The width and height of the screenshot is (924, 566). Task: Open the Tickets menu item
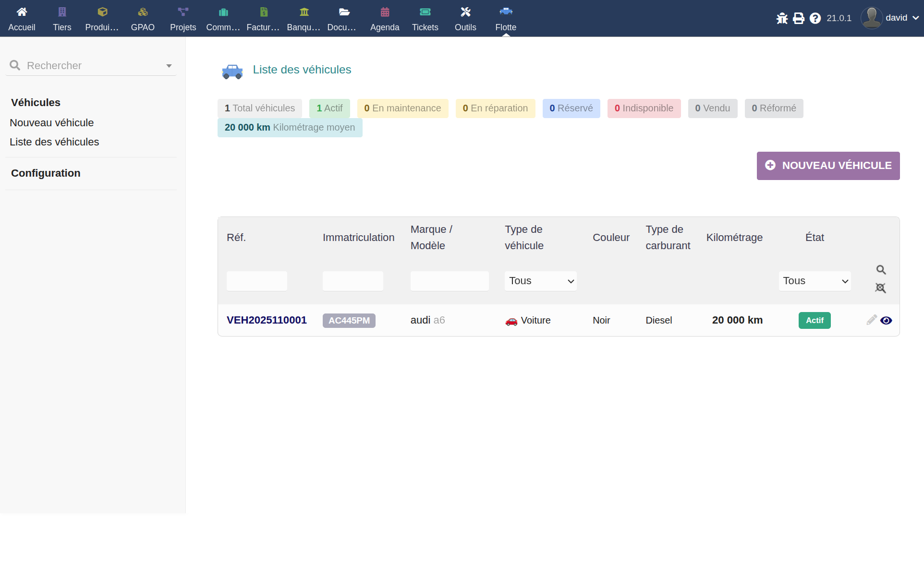click(425, 19)
